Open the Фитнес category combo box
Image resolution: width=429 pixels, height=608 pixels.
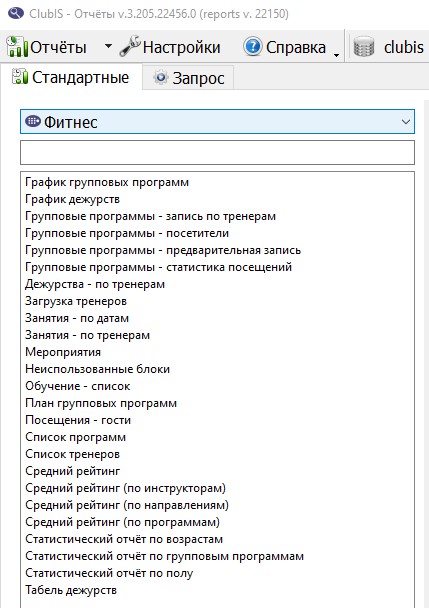217,122
